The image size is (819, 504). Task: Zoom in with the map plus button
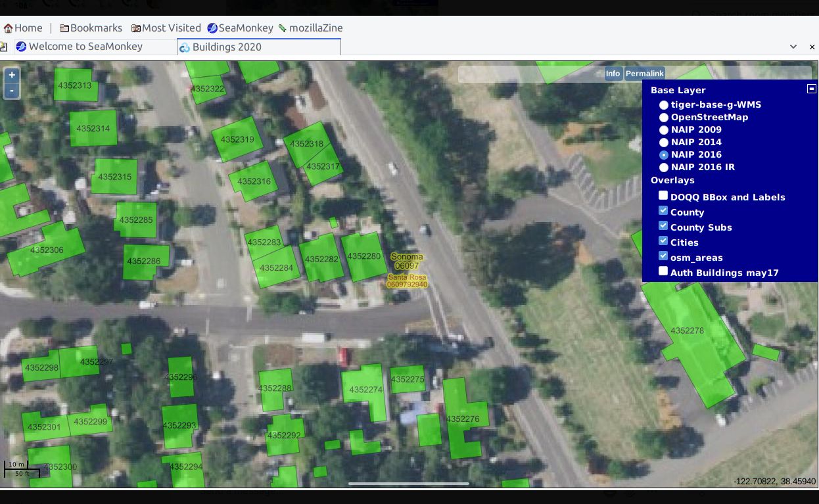[x=11, y=75]
